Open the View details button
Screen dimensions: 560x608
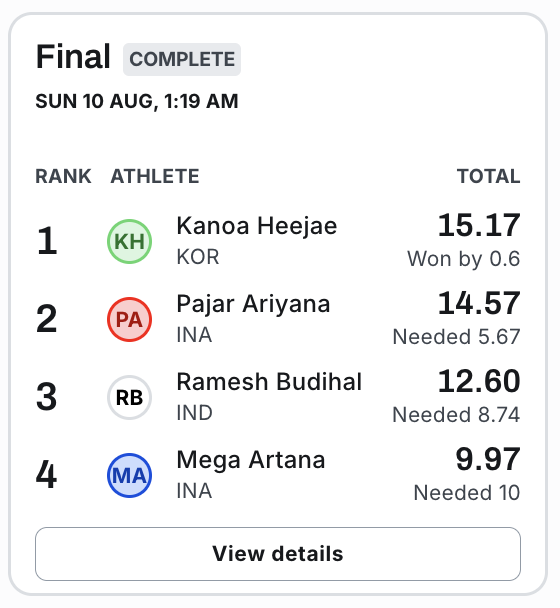[x=278, y=554]
